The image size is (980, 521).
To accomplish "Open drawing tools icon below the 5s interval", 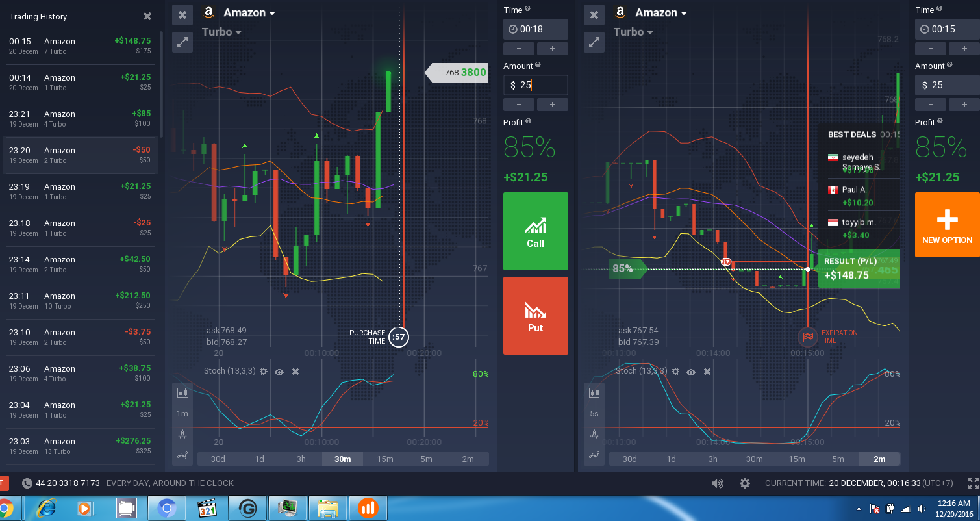I will [x=594, y=435].
